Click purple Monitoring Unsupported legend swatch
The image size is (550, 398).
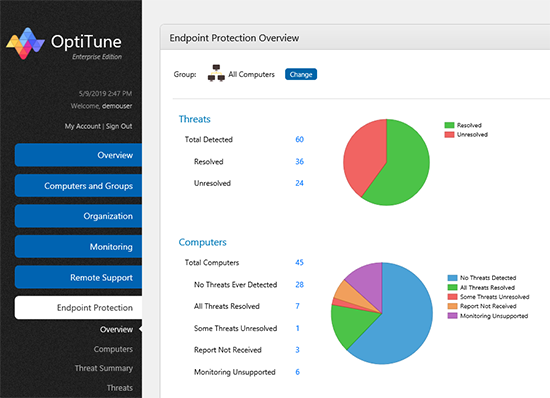[452, 316]
